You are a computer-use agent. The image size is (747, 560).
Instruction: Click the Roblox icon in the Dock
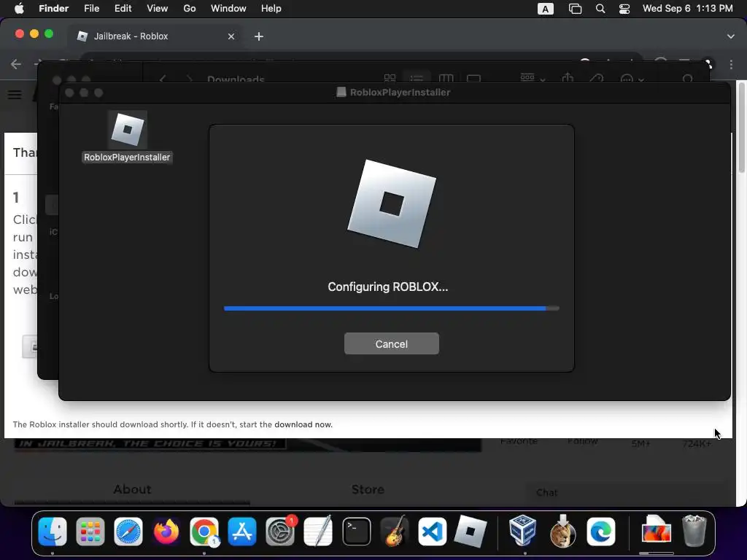[471, 532]
